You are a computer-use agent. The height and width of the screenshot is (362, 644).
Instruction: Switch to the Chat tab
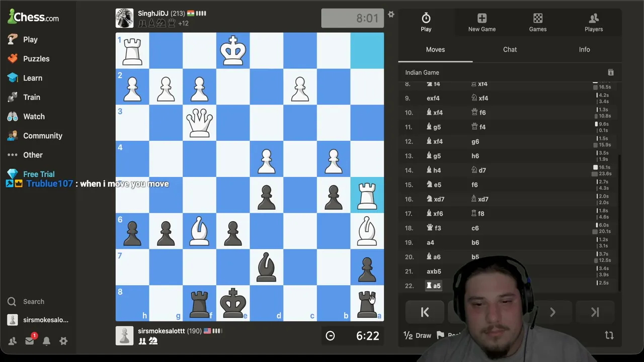[510, 49]
